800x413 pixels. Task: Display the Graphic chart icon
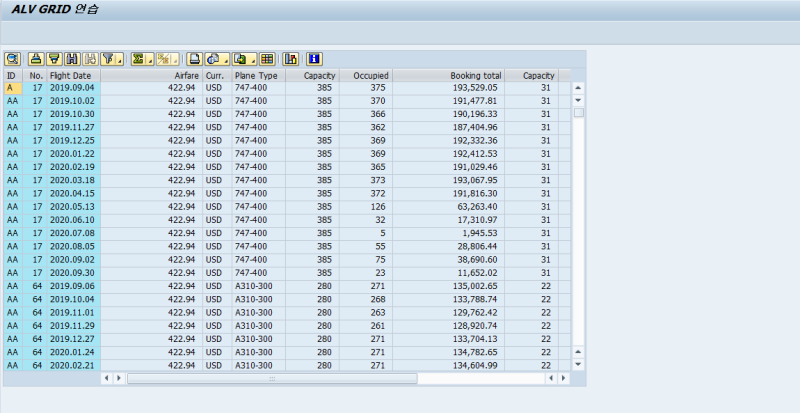coord(291,59)
